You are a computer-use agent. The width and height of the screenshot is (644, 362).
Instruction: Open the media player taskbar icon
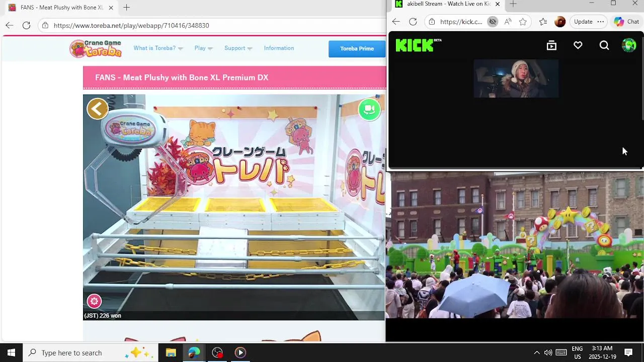pyautogui.click(x=240, y=352)
